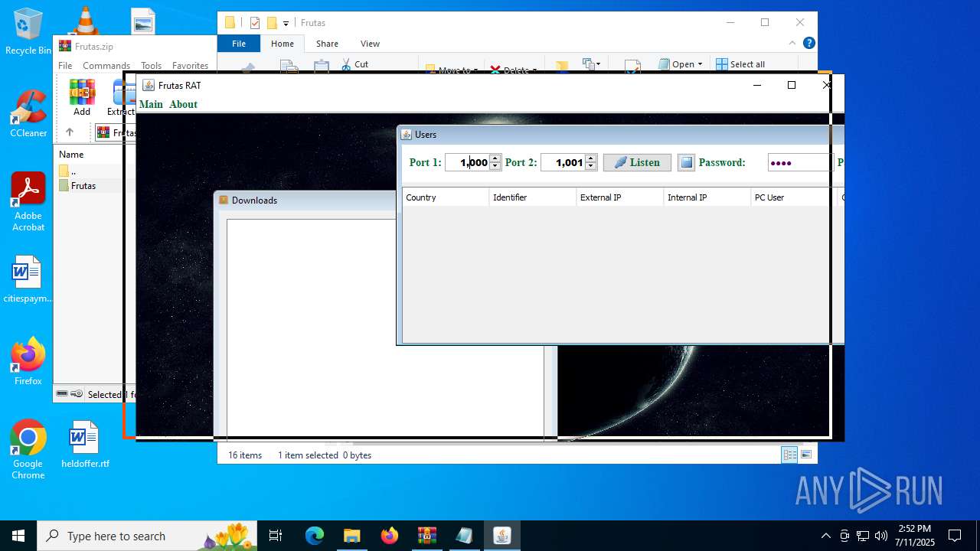Decrease Port 1 value with down arrow

click(495, 166)
